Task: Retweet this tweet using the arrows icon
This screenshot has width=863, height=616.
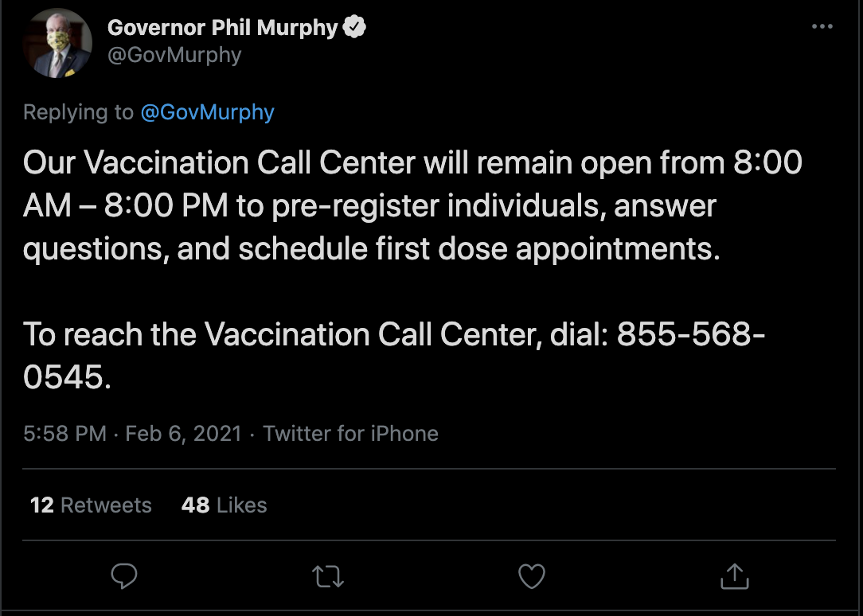Action: (328, 576)
